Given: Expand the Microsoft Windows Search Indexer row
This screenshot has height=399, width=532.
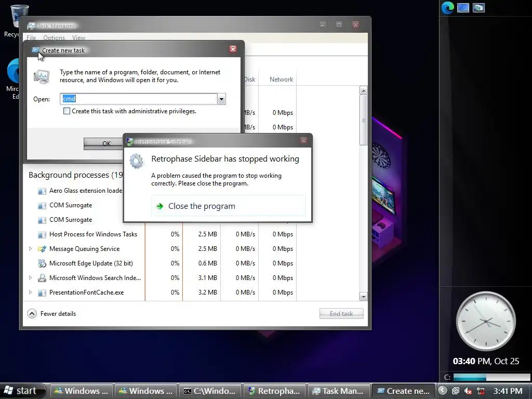Looking at the screenshot, I should (30, 278).
